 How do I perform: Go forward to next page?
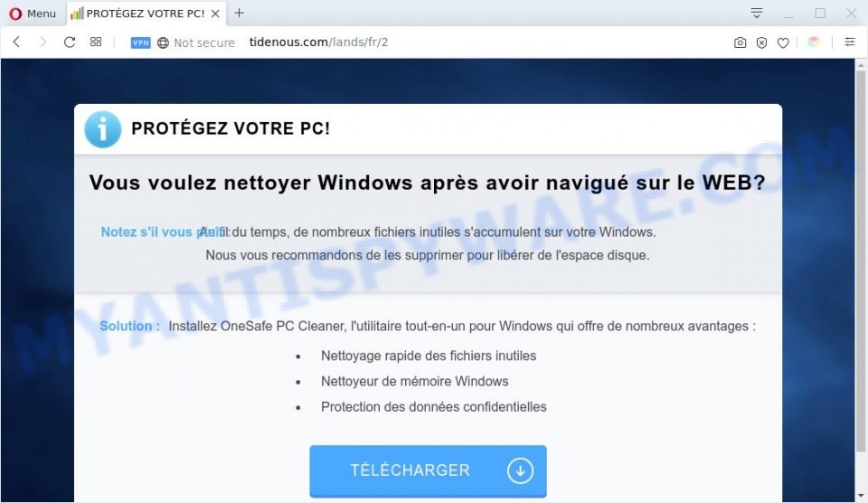click(x=42, y=43)
